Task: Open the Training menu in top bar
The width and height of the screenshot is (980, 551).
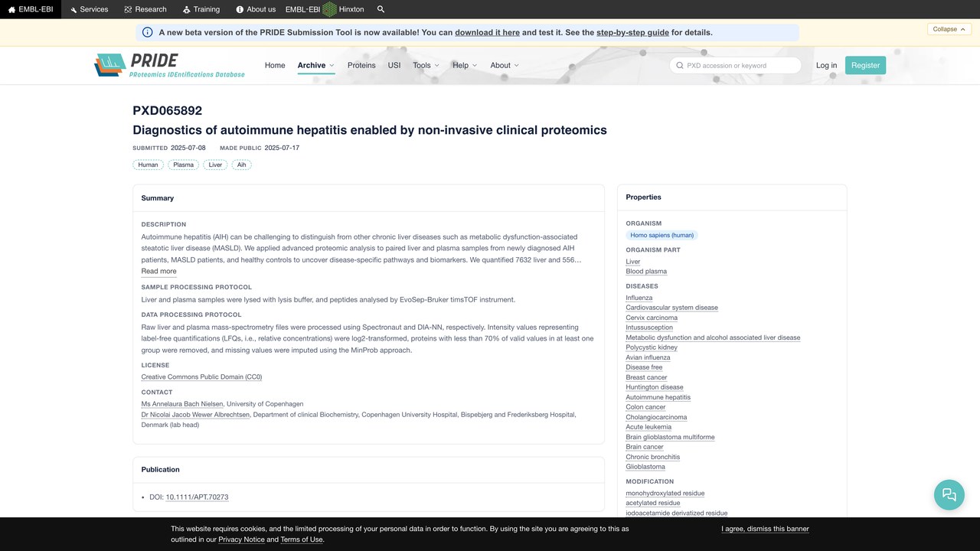Action: [201, 9]
